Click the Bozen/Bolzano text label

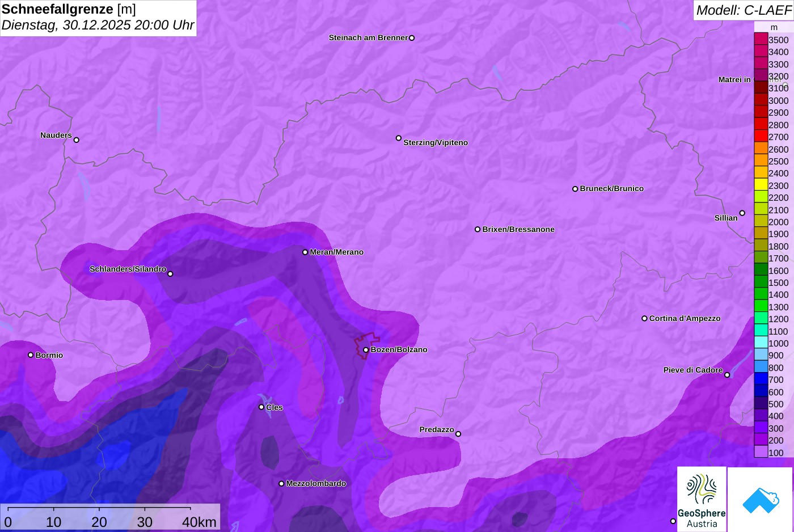click(x=399, y=350)
